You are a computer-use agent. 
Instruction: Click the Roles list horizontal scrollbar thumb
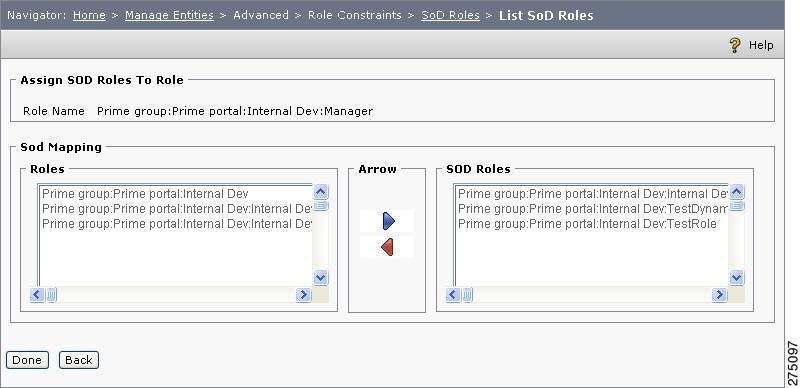coord(52,295)
